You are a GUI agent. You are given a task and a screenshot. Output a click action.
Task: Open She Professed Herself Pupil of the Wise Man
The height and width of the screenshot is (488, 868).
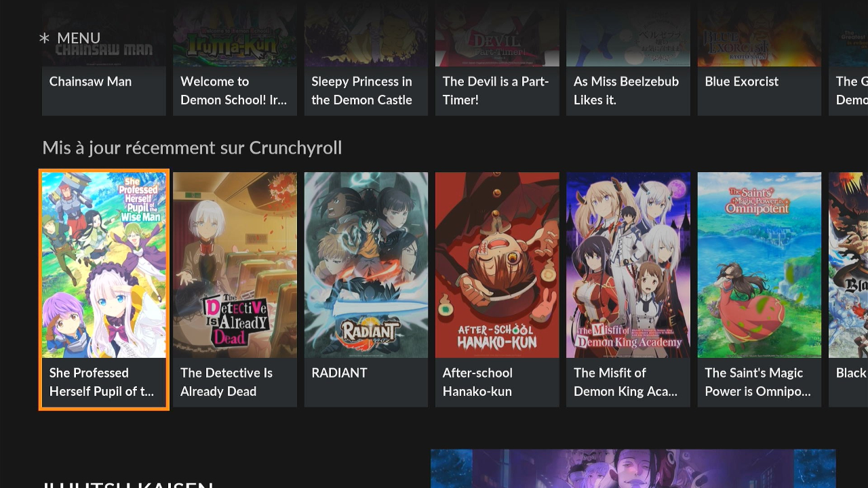(104, 264)
